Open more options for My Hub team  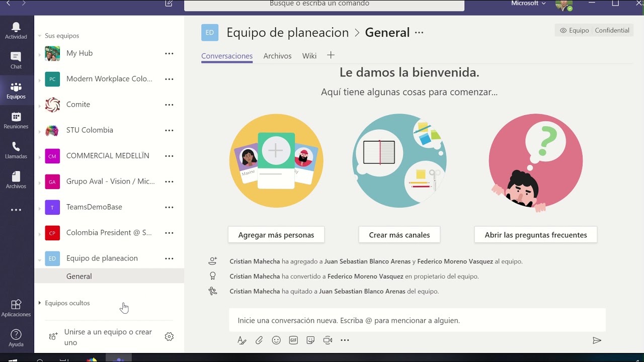[169, 53]
